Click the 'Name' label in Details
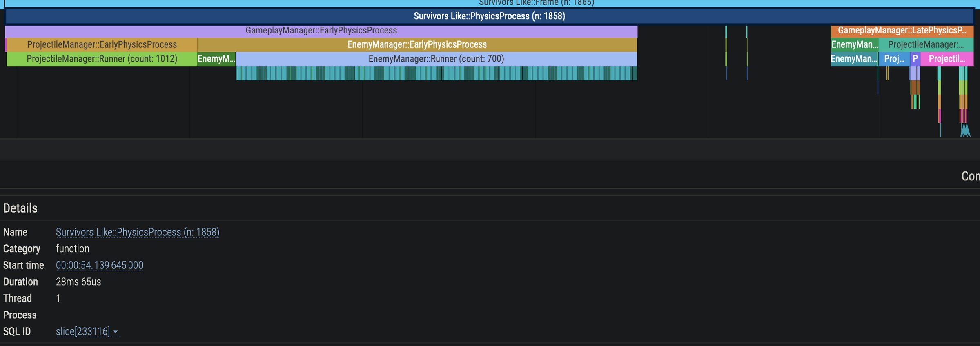The height and width of the screenshot is (346, 980). point(15,232)
